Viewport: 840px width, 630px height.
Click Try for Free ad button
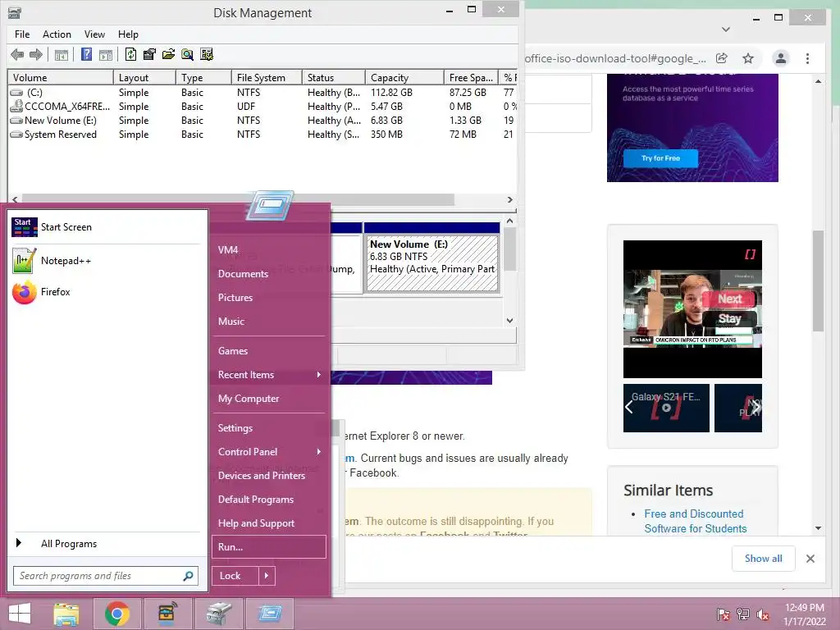660,158
